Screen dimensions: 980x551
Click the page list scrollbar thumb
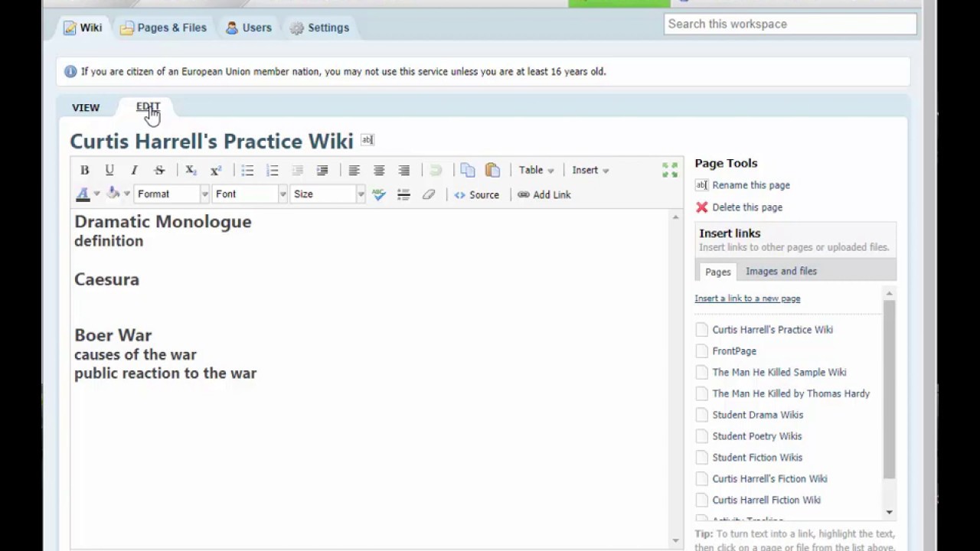(x=889, y=389)
